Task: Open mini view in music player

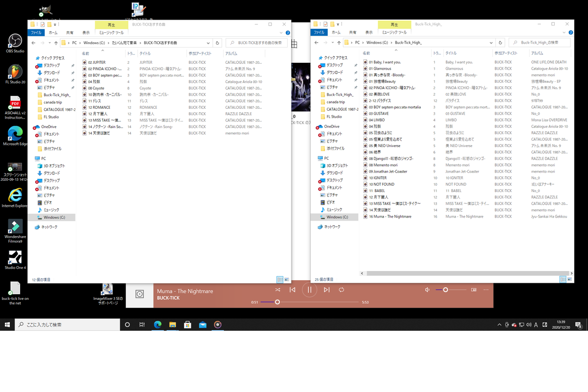Action: [x=474, y=290]
